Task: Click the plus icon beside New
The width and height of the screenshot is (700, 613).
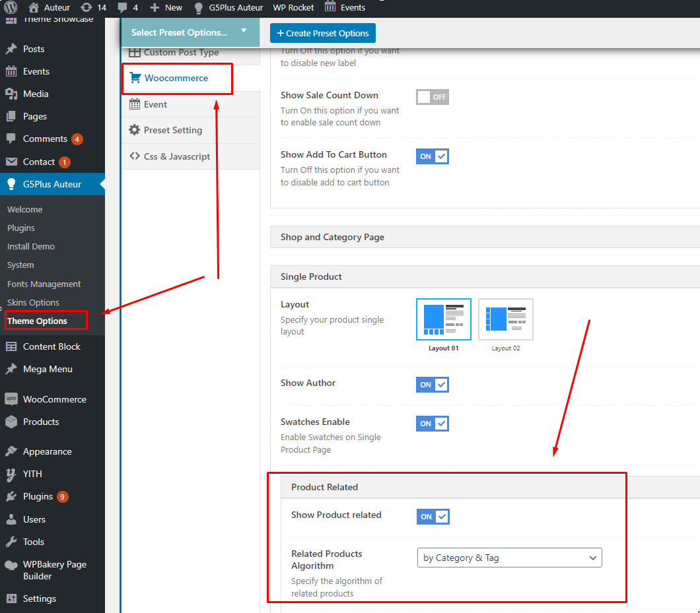Action: [155, 7]
